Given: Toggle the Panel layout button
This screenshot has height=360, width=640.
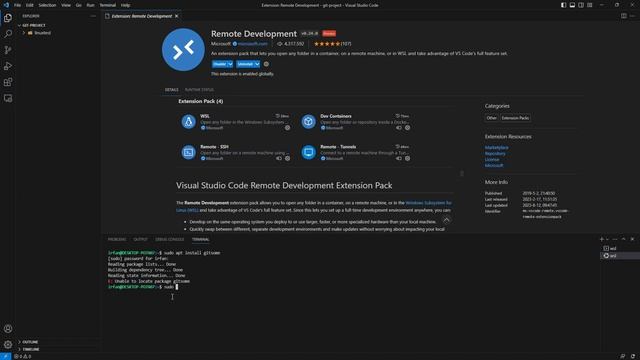Looking at the screenshot, I should click(572, 5).
